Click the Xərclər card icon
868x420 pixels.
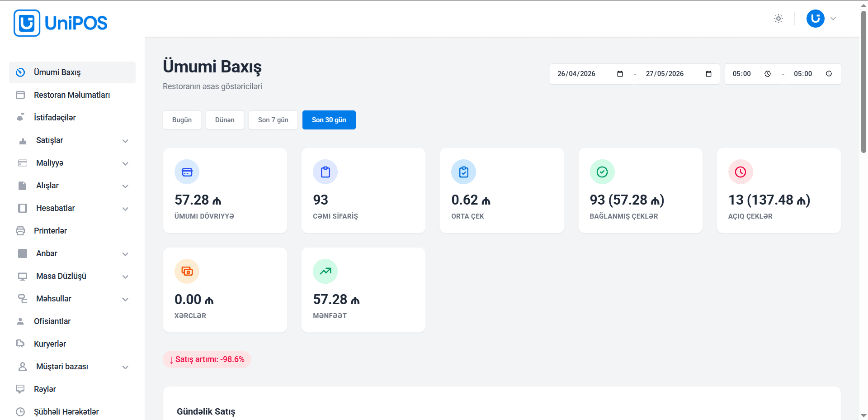[x=187, y=272]
